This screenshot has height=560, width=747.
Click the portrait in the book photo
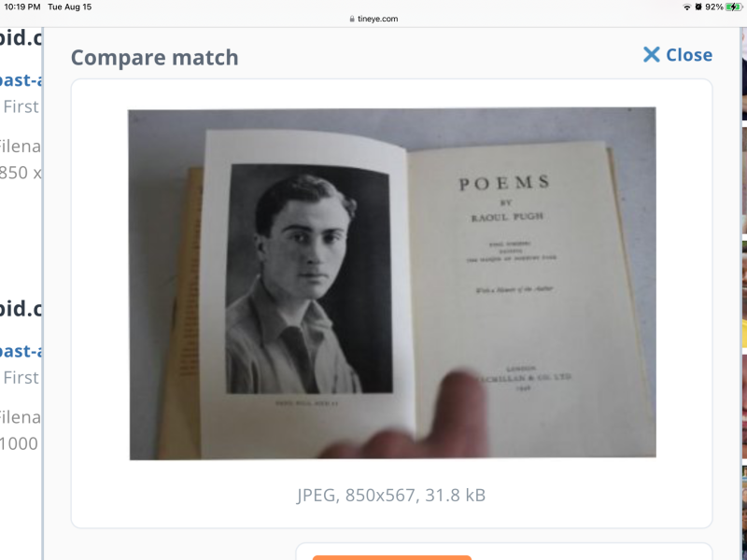[x=309, y=279]
